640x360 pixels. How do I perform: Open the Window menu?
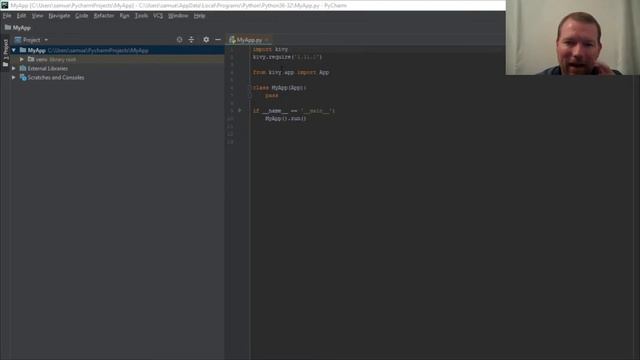coord(178,16)
